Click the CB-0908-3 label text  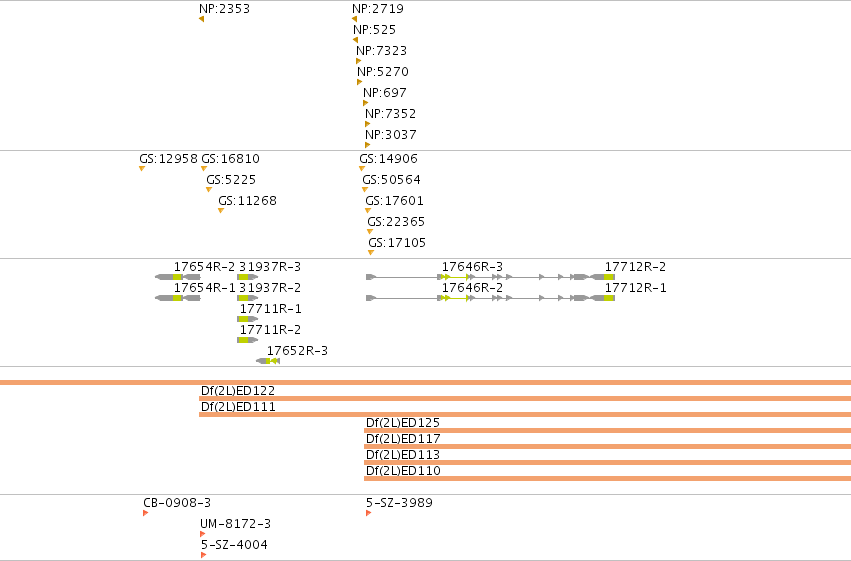[x=177, y=503]
